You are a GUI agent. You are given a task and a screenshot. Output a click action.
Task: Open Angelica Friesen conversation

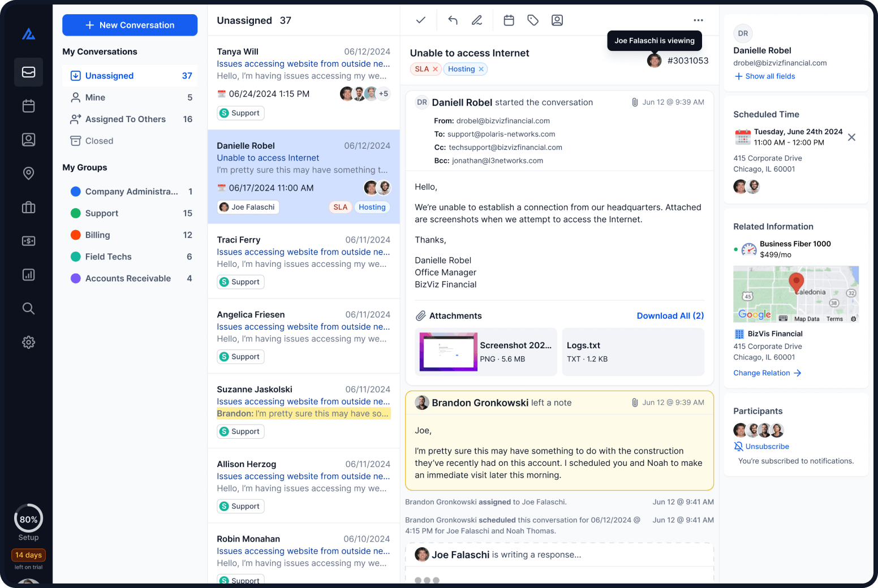[304, 336]
